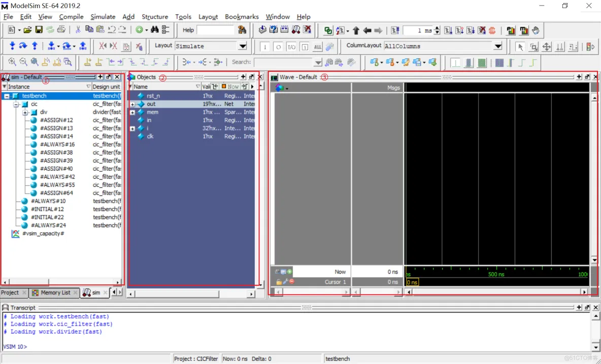Click the Find binoculars icon
Viewport: 601px width, 364px height.
click(154, 29)
